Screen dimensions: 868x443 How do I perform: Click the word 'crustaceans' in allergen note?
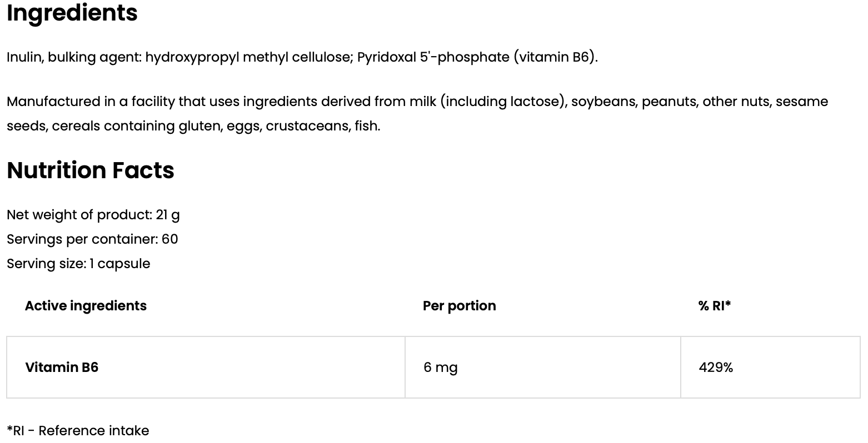pos(308,126)
